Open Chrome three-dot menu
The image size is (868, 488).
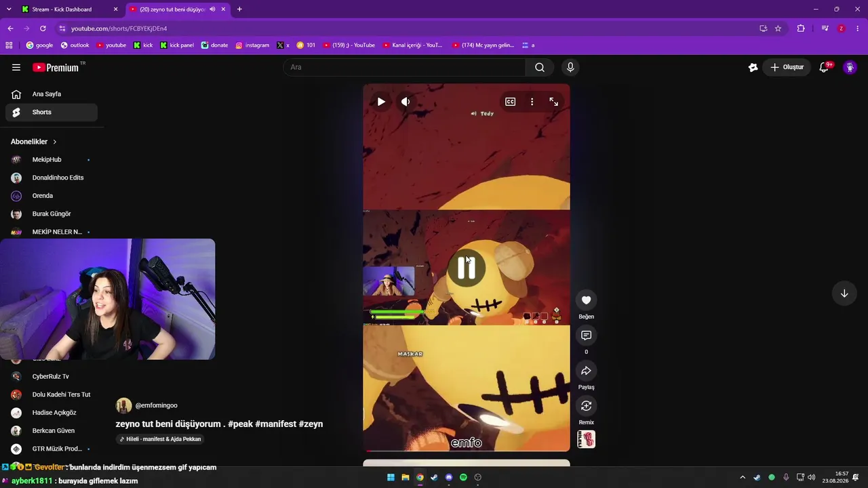pos(858,28)
